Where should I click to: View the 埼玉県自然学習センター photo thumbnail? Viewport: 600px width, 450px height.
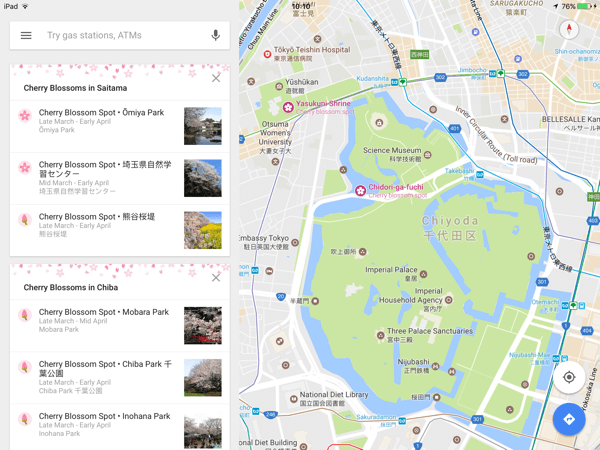203,178
